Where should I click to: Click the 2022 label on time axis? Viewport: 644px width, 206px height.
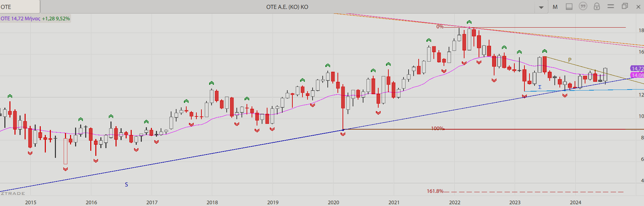point(455,202)
